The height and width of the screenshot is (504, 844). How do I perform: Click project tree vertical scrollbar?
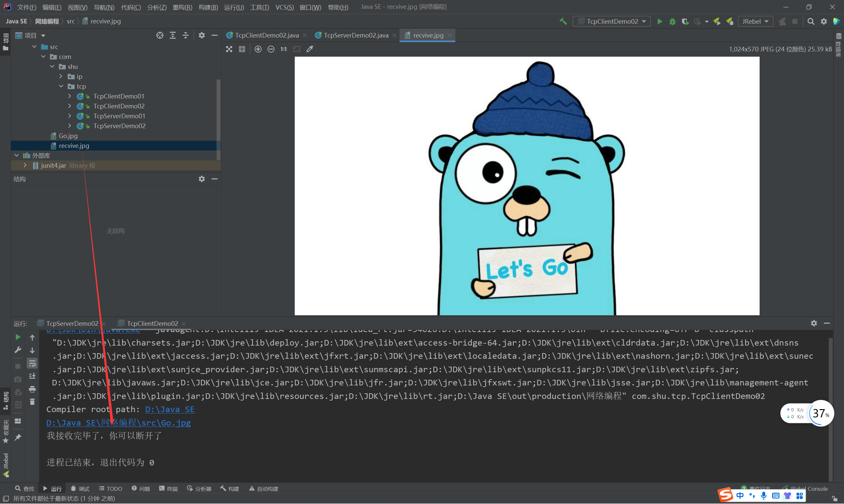(218, 120)
